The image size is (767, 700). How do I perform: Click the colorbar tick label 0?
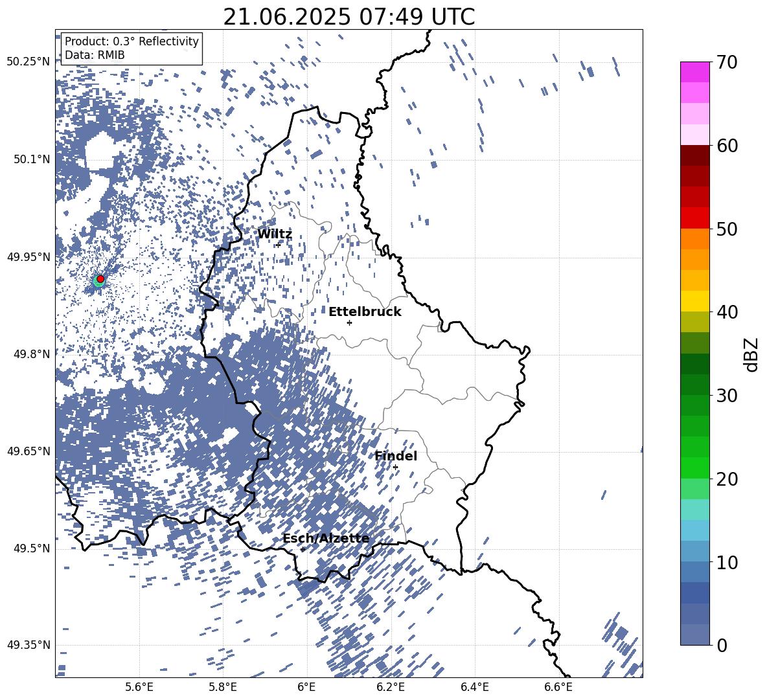click(x=722, y=645)
